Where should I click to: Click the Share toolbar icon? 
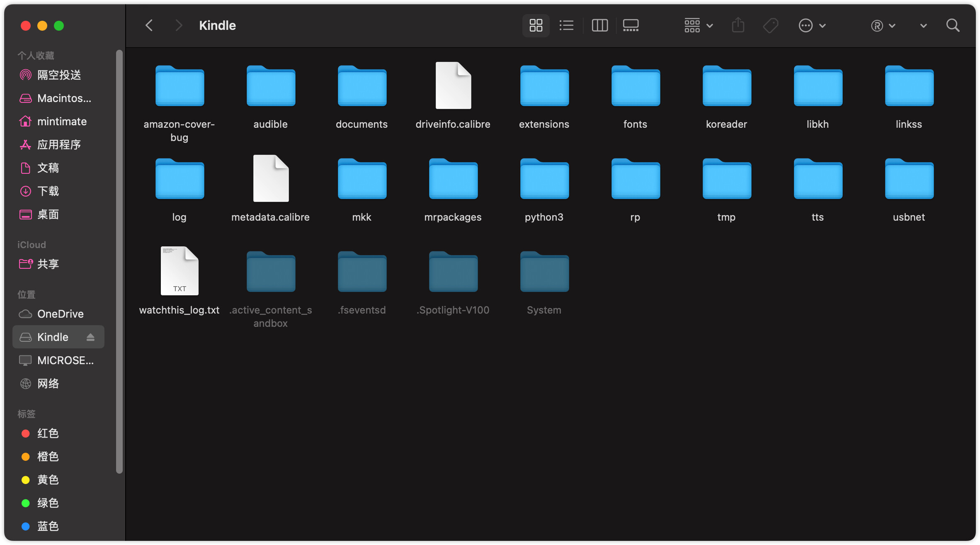[738, 26]
